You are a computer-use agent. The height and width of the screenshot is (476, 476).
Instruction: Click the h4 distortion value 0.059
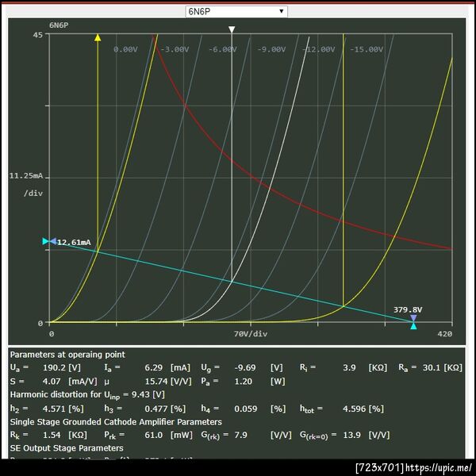tap(246, 409)
